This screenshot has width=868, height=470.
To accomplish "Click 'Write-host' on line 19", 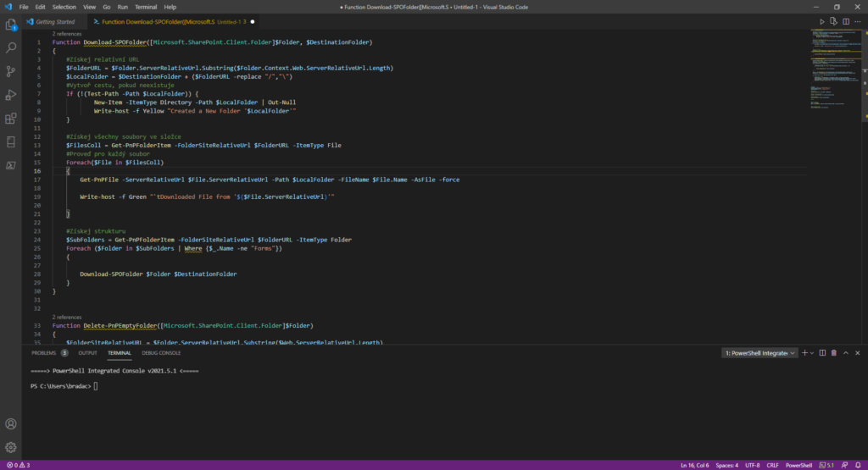I will click(x=97, y=196).
